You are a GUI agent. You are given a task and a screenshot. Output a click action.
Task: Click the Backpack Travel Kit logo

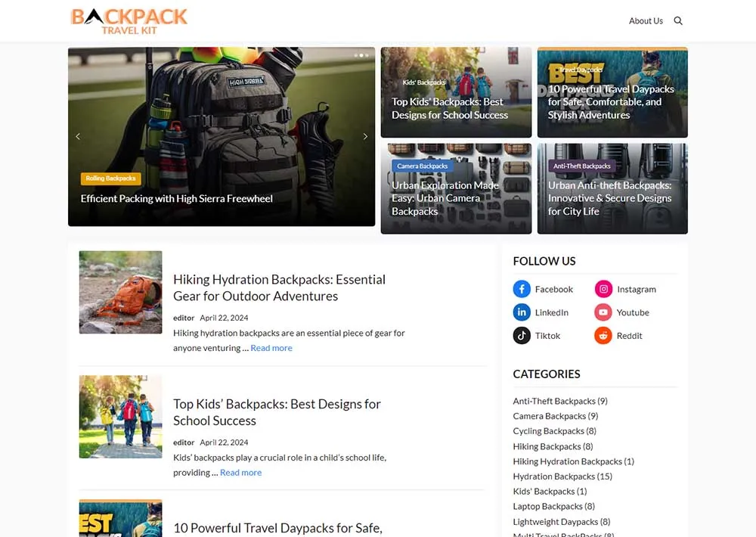(x=129, y=20)
